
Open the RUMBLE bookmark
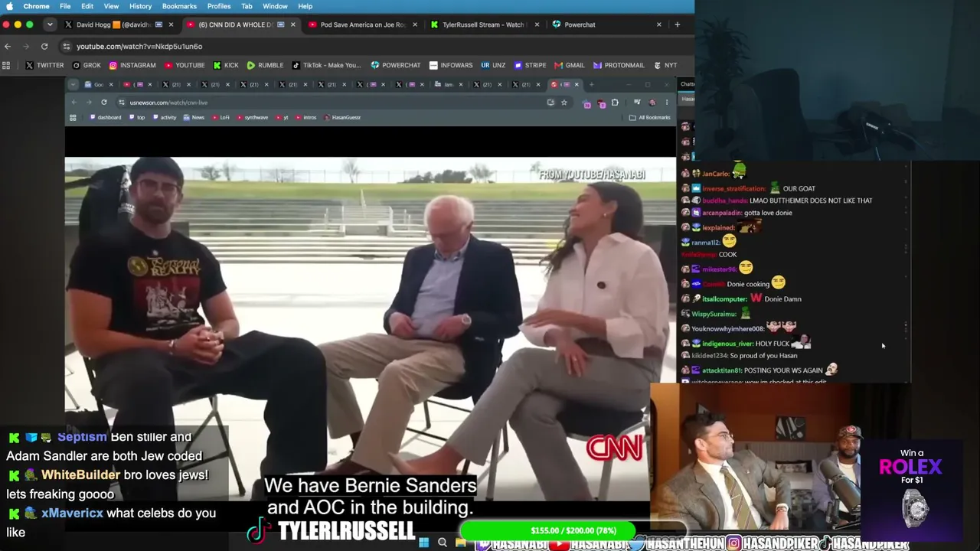265,65
